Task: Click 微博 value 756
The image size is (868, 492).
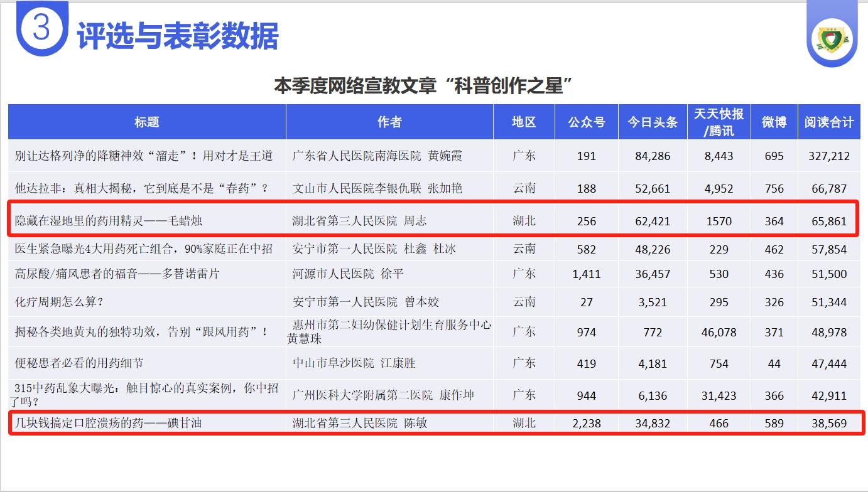Action: (774, 188)
